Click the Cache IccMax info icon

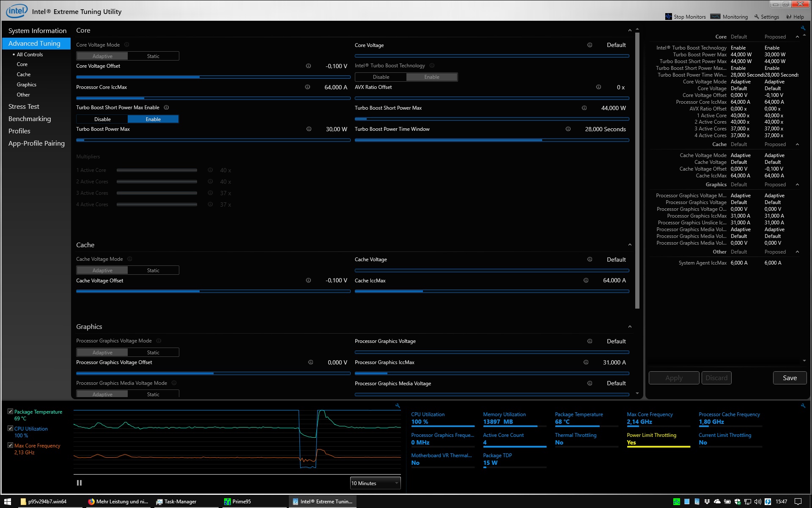[x=586, y=280]
